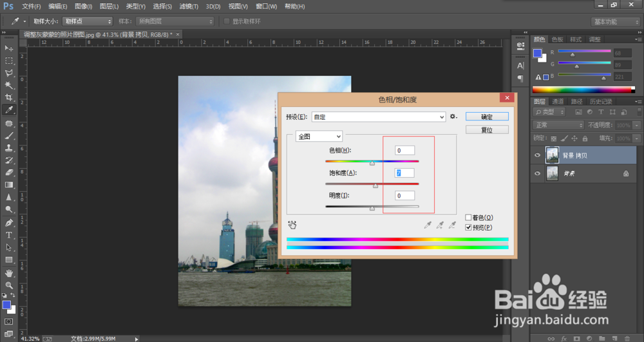The height and width of the screenshot is (342, 644).
Task: Toggle lock all padlock icon
Action: [585, 138]
